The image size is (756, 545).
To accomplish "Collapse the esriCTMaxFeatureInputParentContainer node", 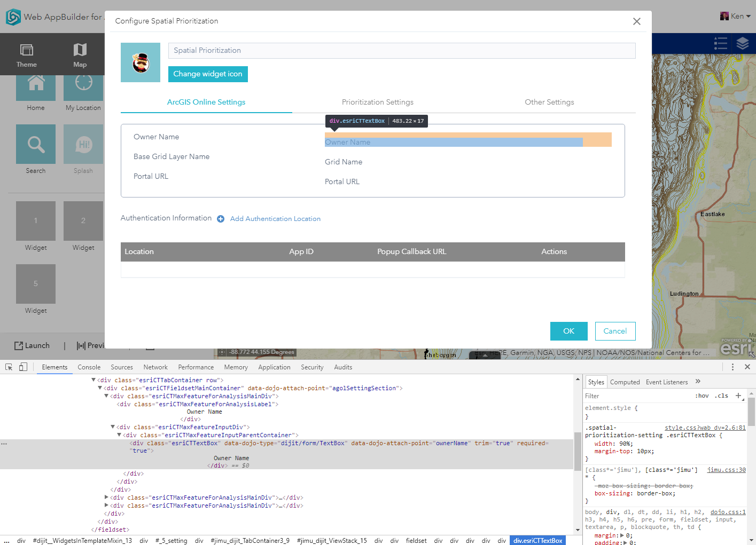I will coord(119,435).
